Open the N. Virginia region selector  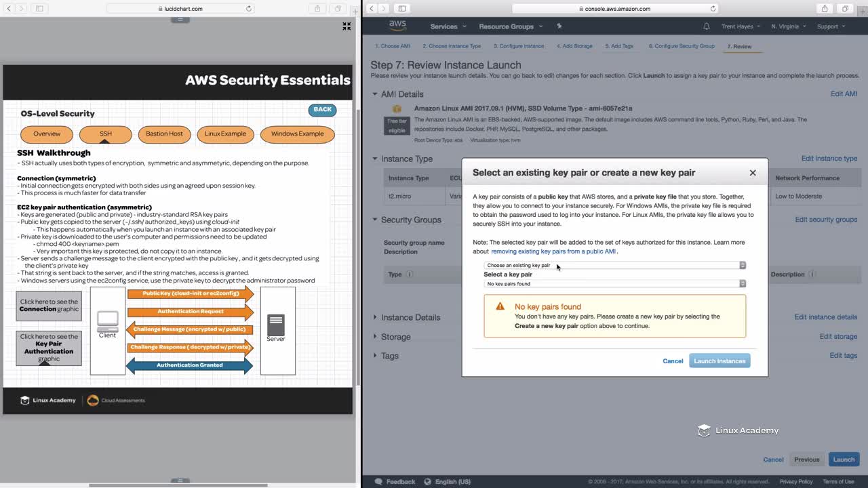(789, 26)
